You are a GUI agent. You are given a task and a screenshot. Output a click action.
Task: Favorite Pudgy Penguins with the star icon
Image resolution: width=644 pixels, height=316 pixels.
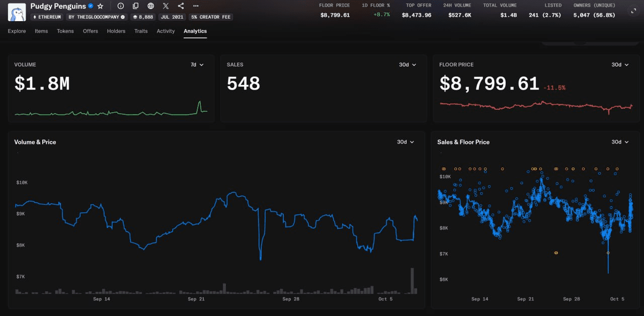point(100,6)
